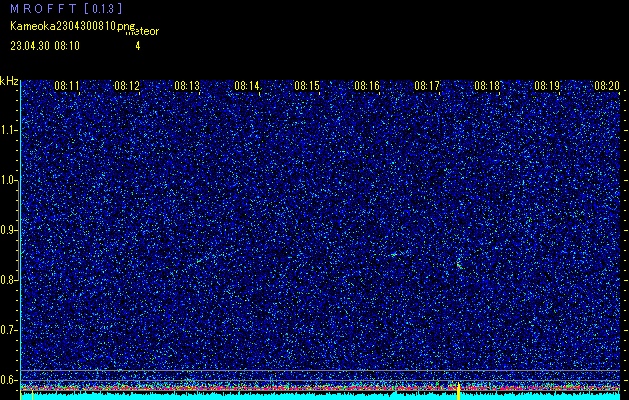Click the 08:16 time axis label
This screenshot has width=629, height=400.
click(367, 86)
